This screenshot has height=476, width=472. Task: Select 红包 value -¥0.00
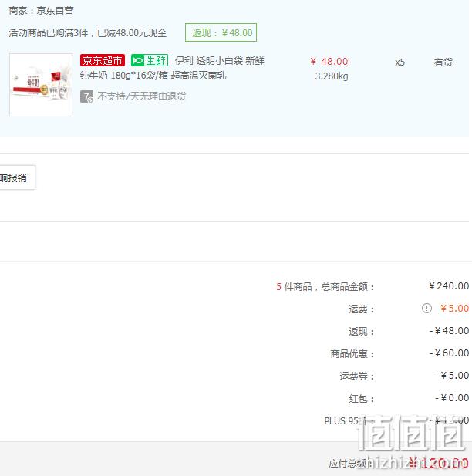click(452, 397)
